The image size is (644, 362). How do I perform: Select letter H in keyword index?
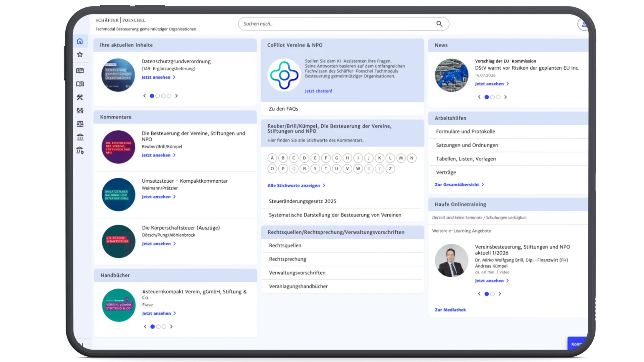click(347, 158)
